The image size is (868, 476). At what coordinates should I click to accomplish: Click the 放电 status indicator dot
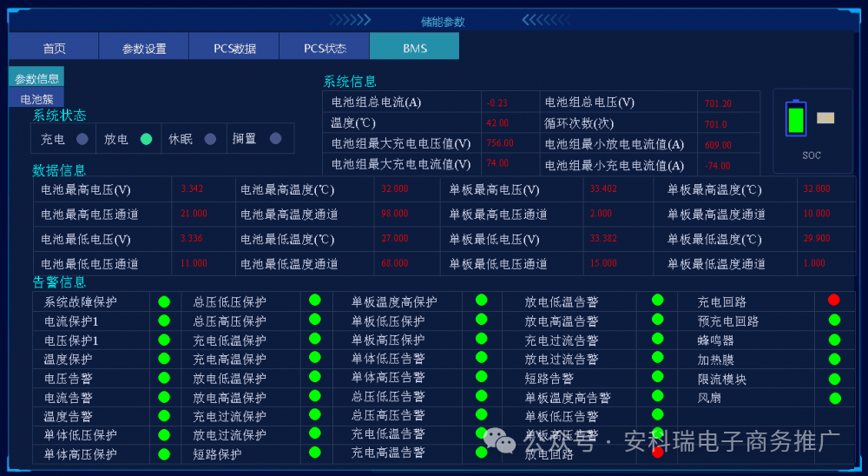146,139
